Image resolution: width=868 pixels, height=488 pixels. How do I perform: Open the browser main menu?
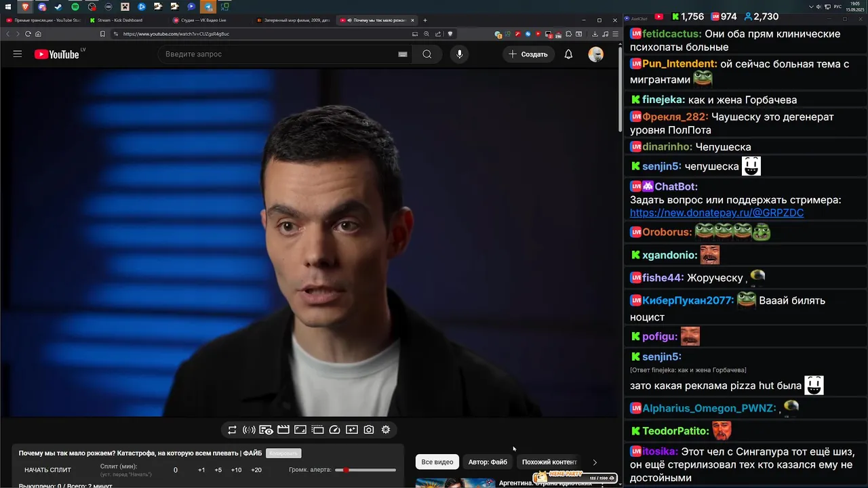pos(615,34)
